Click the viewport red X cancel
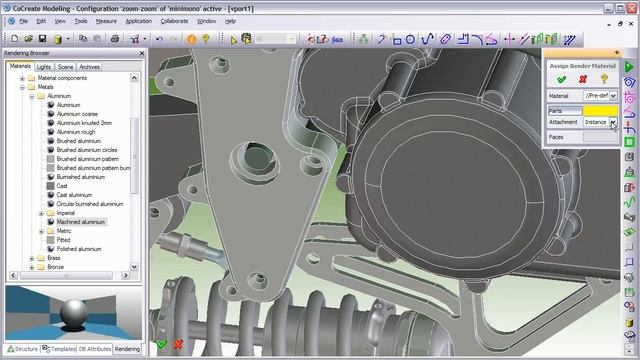 pyautogui.click(x=178, y=344)
